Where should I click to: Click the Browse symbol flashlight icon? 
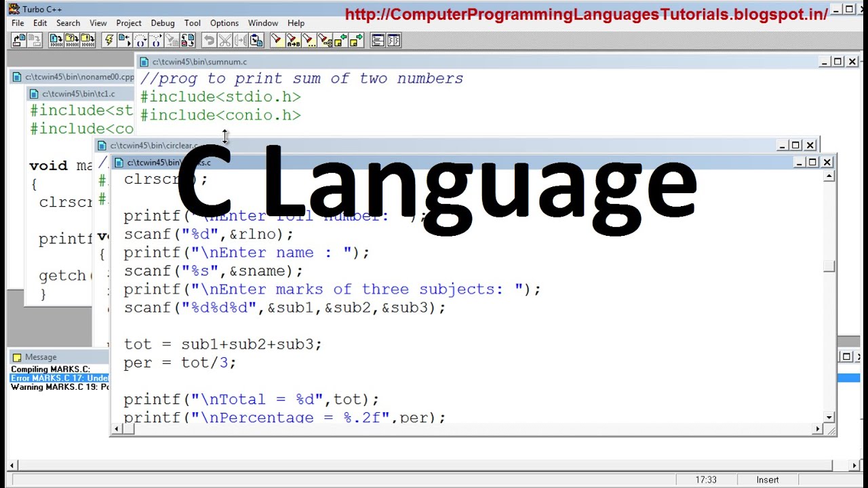coord(324,41)
